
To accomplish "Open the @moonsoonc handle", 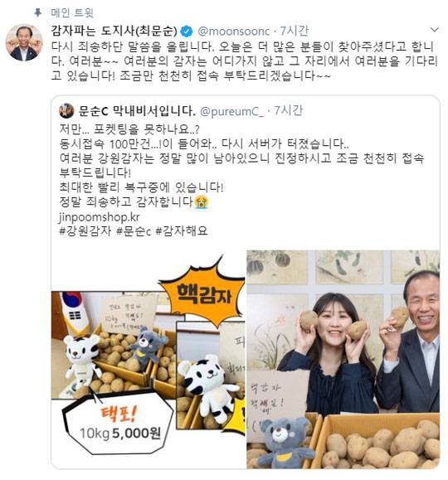I will point(234,32).
